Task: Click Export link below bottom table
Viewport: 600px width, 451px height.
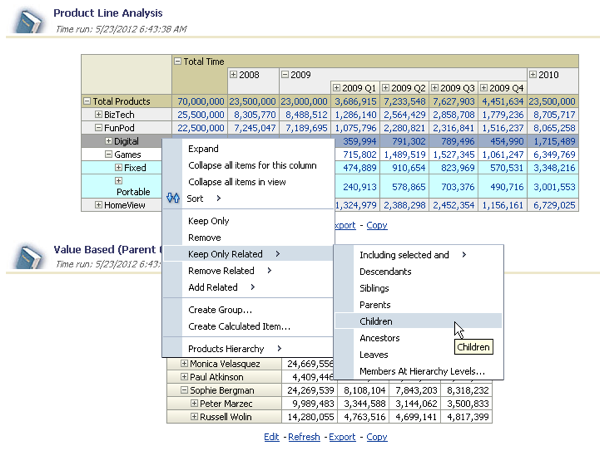Action: [x=342, y=437]
